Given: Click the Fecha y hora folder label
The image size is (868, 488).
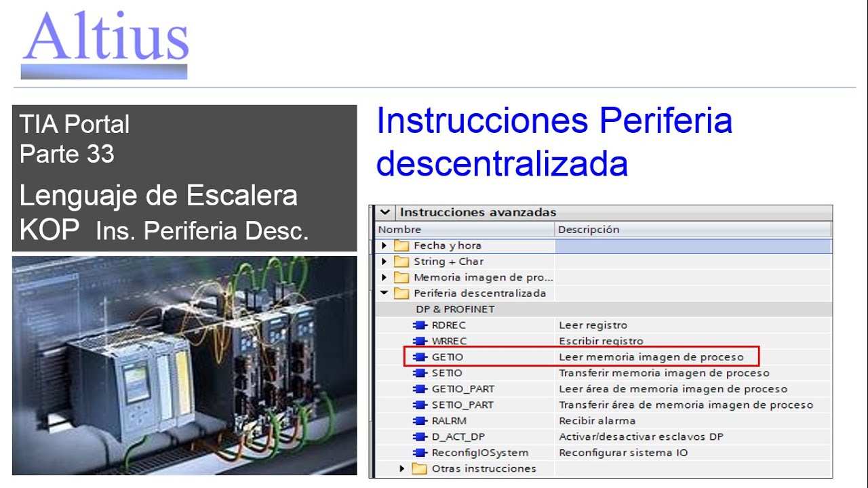Looking at the screenshot, I should 448,245.
